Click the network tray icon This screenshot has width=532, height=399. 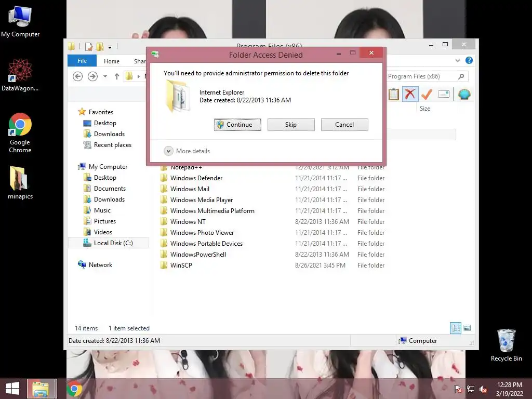pos(470,389)
